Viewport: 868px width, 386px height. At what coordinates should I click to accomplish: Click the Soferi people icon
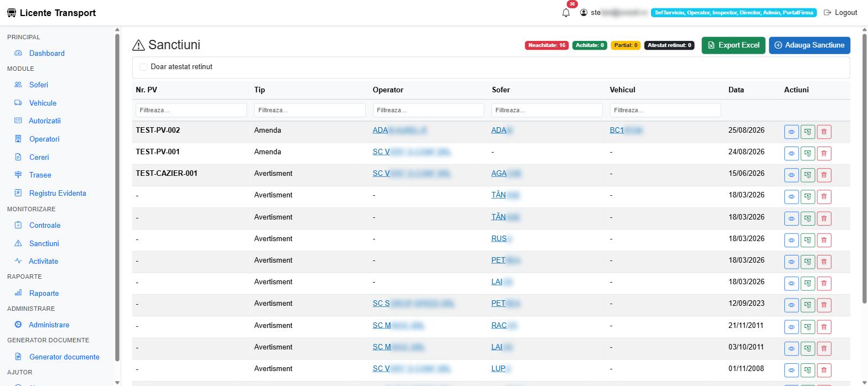tap(18, 85)
